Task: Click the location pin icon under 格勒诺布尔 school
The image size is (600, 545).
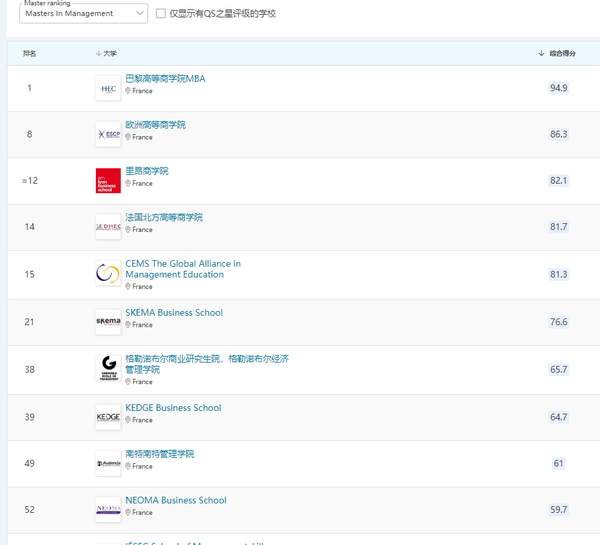Action: 128,382
